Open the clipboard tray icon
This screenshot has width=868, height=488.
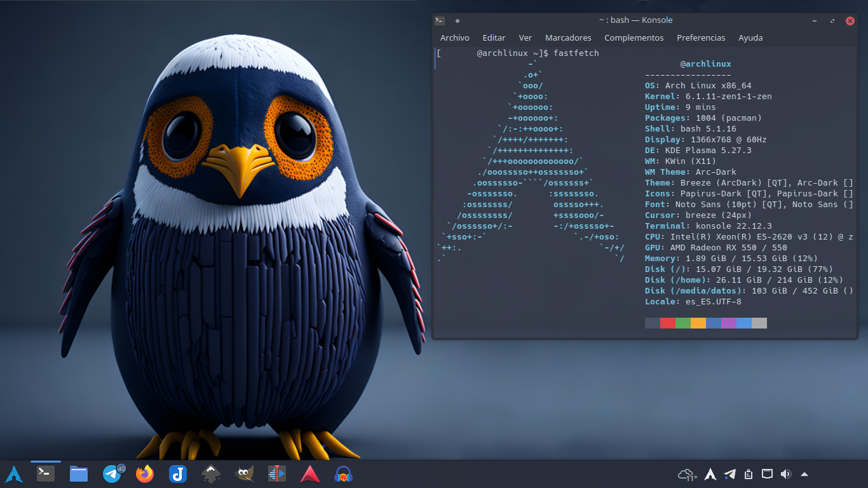tap(749, 474)
